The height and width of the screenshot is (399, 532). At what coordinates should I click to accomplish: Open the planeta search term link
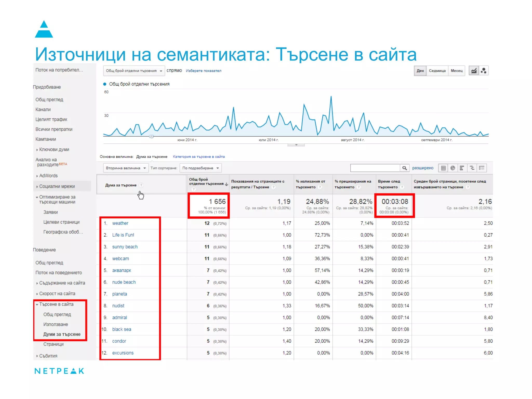point(119,294)
